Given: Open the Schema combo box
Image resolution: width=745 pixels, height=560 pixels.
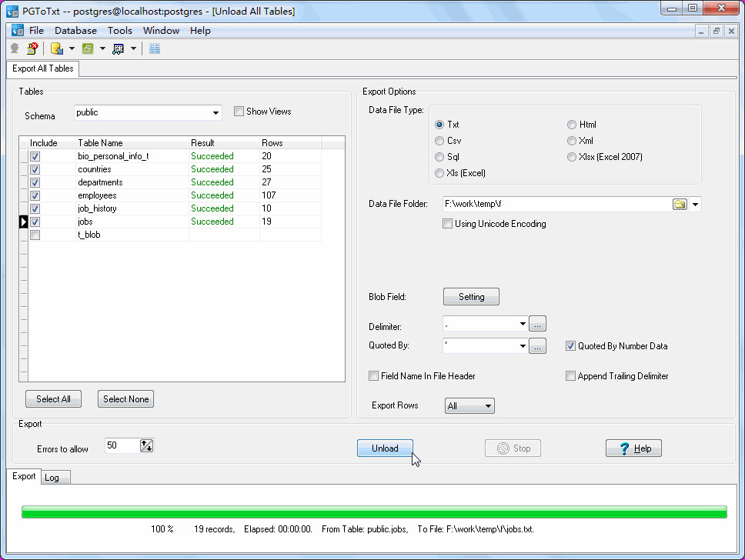Looking at the screenshot, I should click(148, 112).
